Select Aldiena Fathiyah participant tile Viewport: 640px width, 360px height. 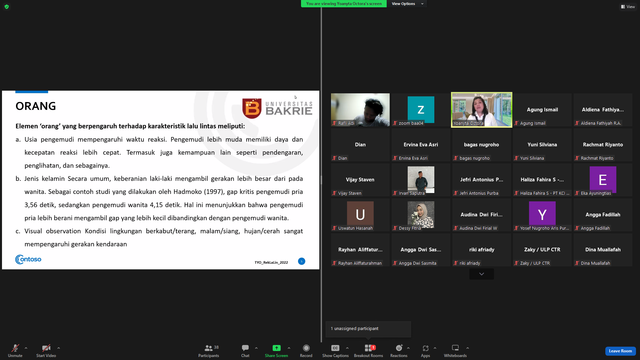click(603, 110)
